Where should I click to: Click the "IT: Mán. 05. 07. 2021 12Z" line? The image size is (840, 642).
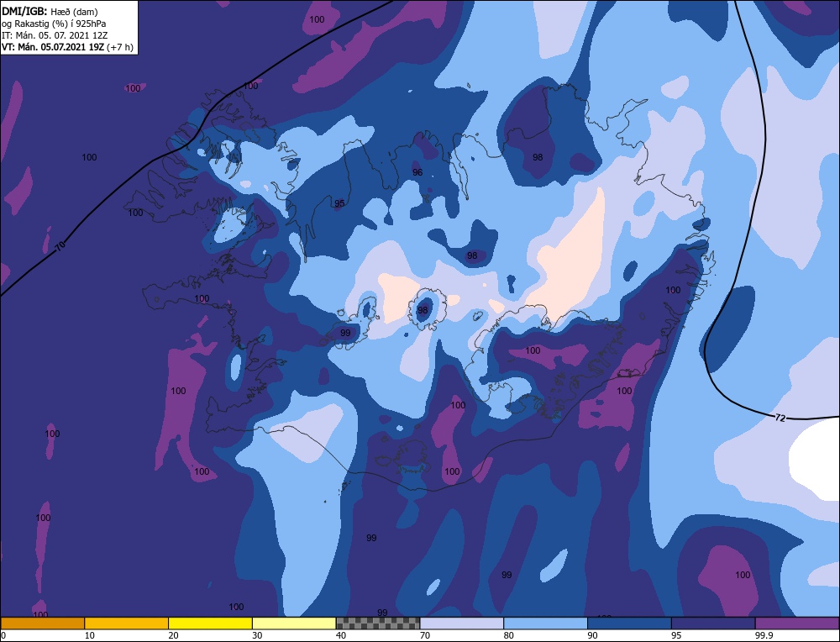[x=55, y=35]
